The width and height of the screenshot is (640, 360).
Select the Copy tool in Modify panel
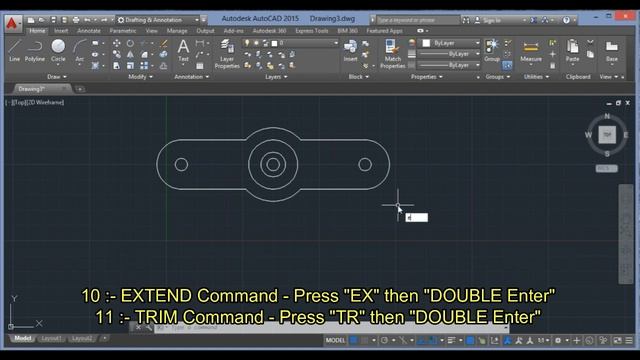[117, 54]
